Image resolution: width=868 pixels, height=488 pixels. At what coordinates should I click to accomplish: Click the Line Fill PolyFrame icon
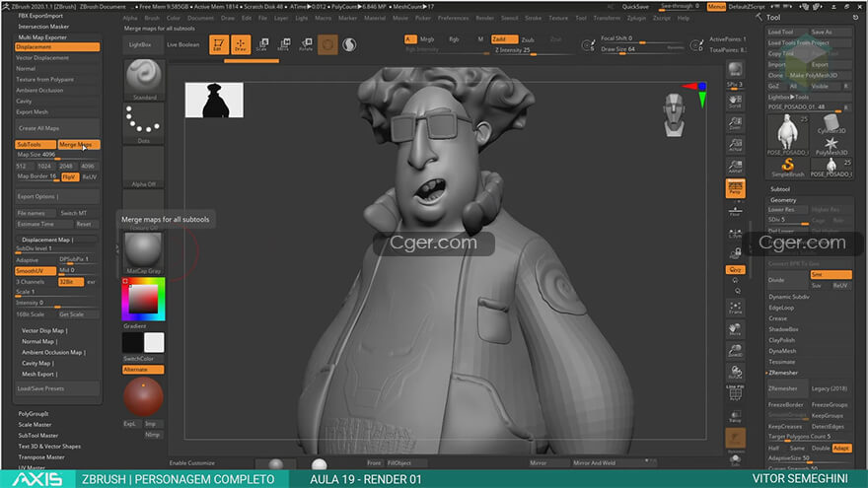(735, 391)
